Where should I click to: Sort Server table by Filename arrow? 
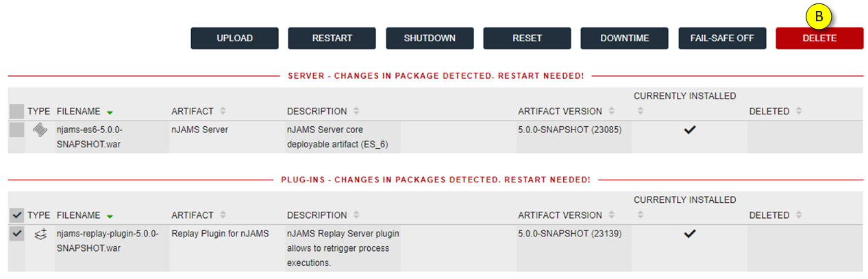pos(110,112)
